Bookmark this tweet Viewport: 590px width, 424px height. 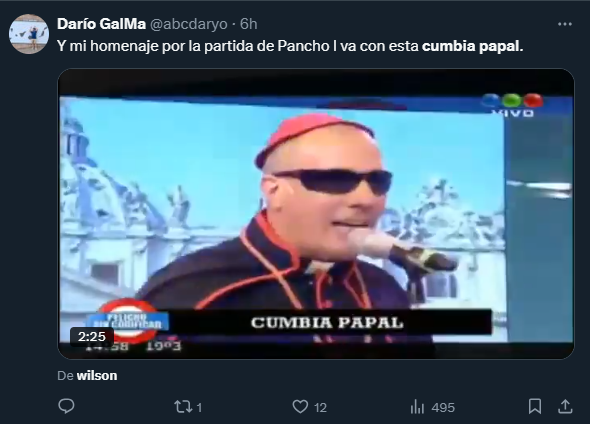tap(535, 407)
